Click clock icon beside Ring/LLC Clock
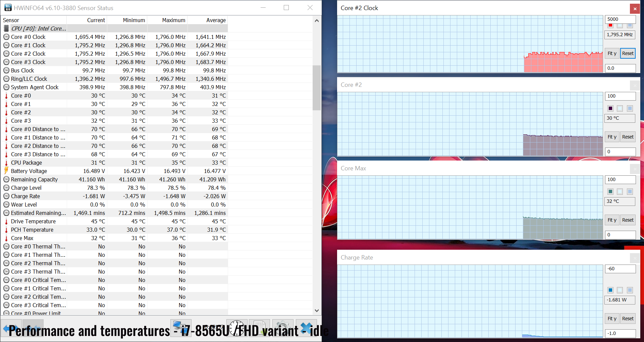Screen dimensions: 644x342 [x=6, y=79]
